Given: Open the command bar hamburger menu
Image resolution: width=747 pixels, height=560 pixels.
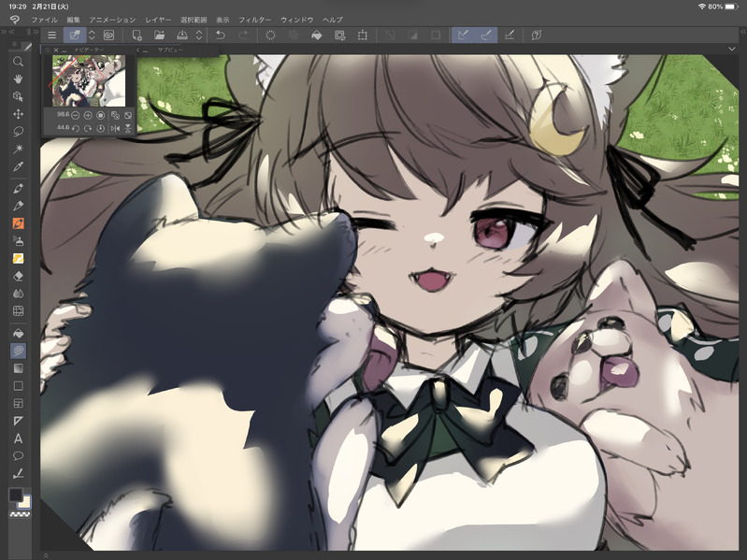Looking at the screenshot, I should tap(52, 35).
